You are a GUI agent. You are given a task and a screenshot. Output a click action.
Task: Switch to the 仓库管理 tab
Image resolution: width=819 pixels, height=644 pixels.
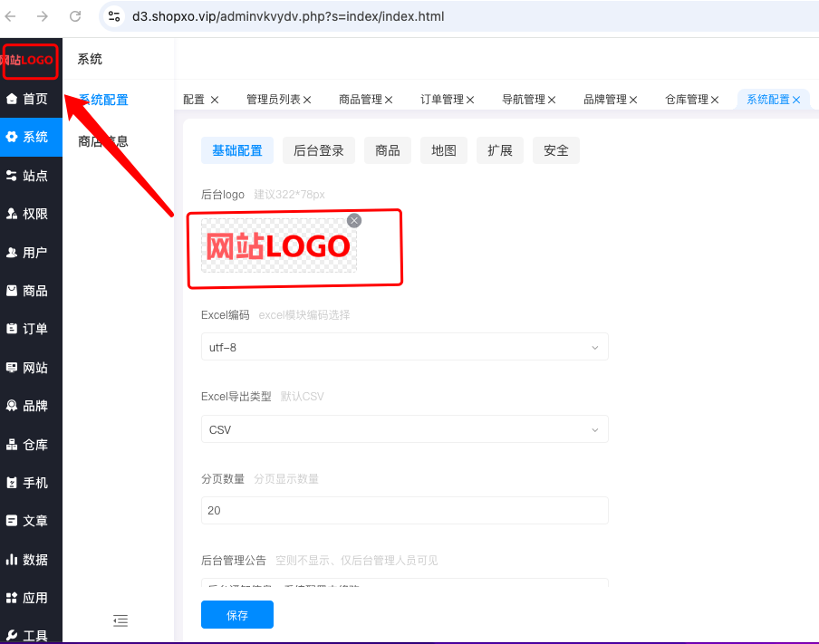[x=687, y=100]
